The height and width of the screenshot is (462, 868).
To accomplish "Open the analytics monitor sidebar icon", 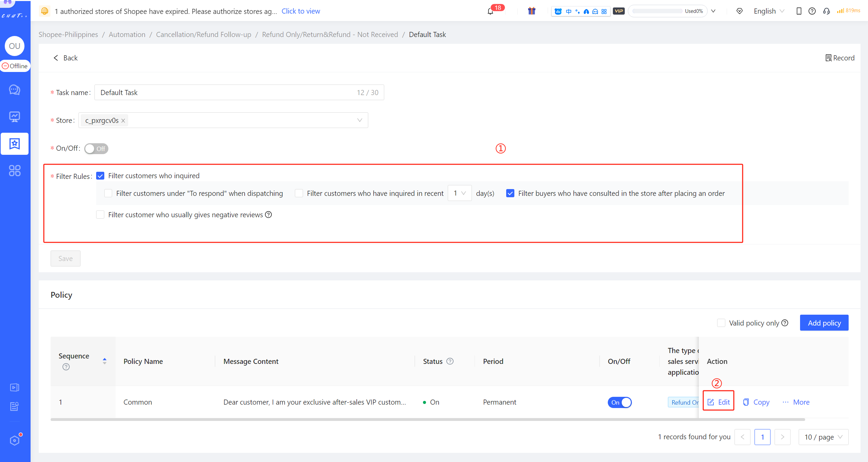I will pos(15,117).
